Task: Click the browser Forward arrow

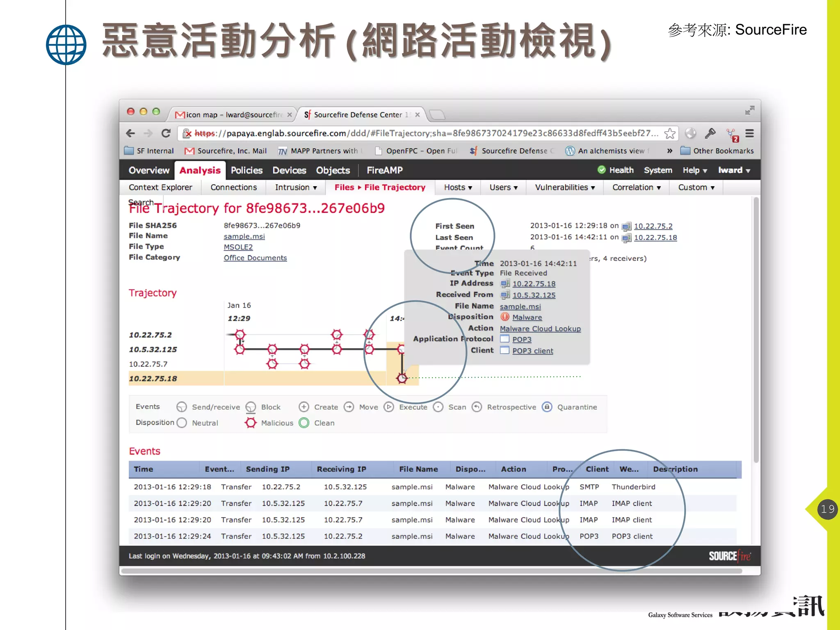Action: click(x=148, y=133)
